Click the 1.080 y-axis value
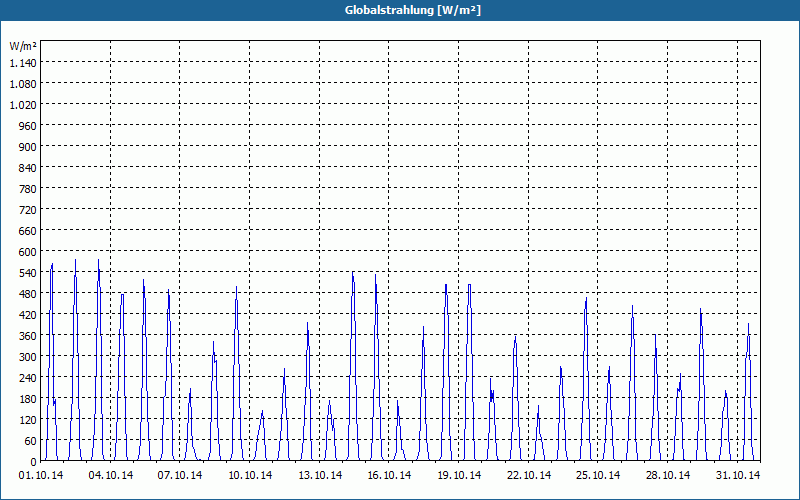Viewport: 800px width, 500px height. coord(23,84)
